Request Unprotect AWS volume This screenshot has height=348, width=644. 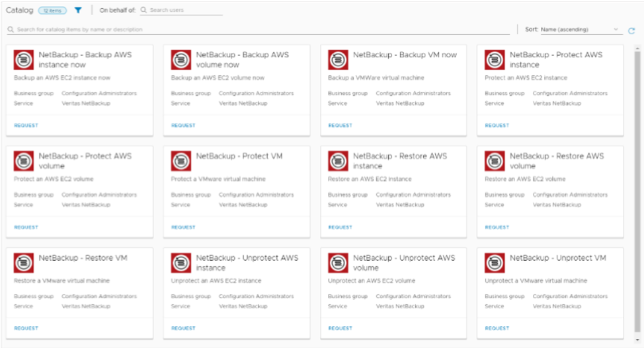(340, 328)
